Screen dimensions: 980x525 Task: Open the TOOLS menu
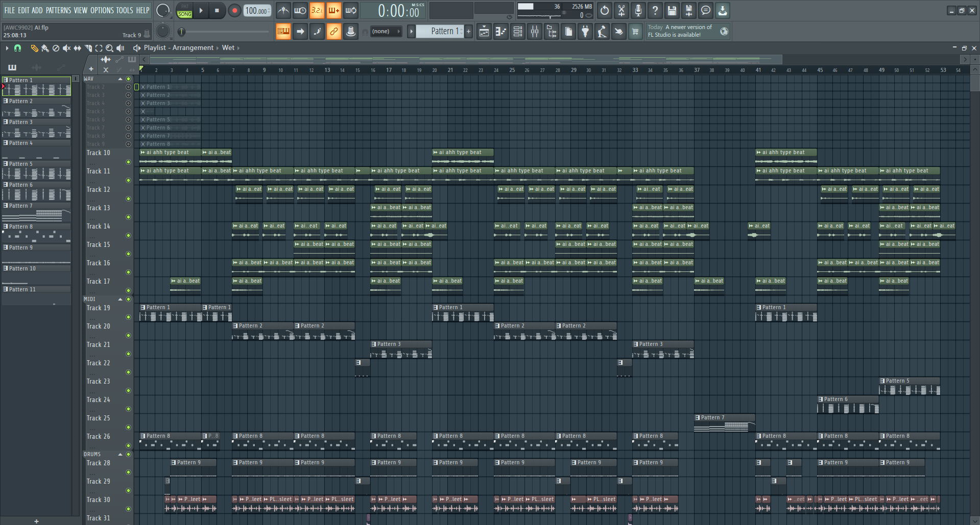point(125,10)
